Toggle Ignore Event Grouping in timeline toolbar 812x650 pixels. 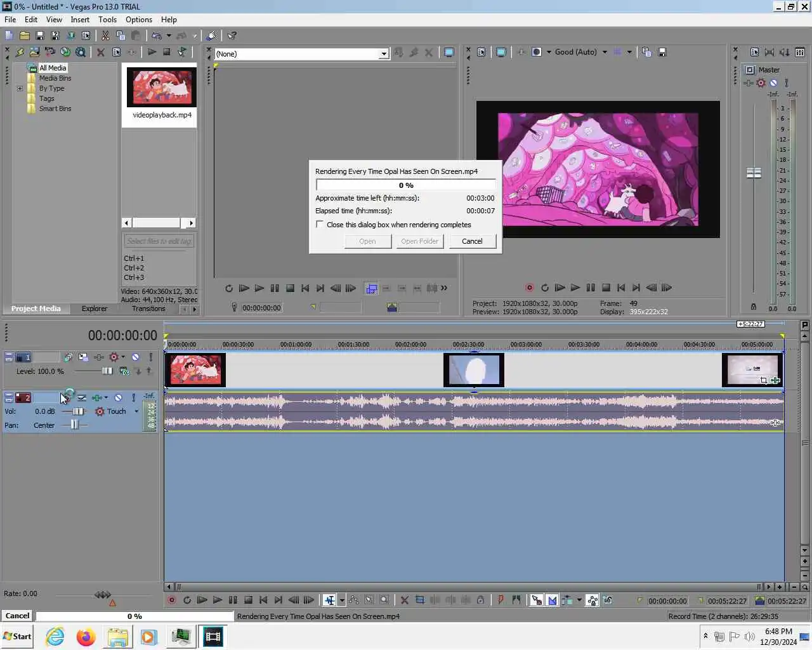point(608,600)
